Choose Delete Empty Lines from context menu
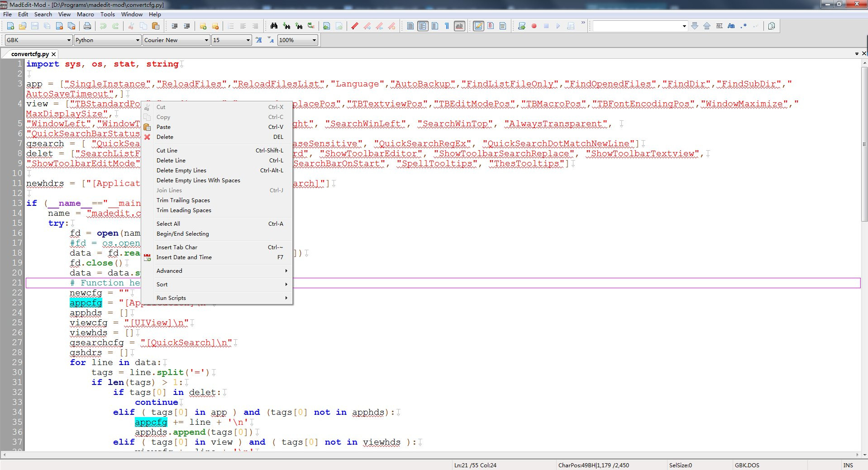Viewport: 868px width, 470px height. (x=217, y=171)
